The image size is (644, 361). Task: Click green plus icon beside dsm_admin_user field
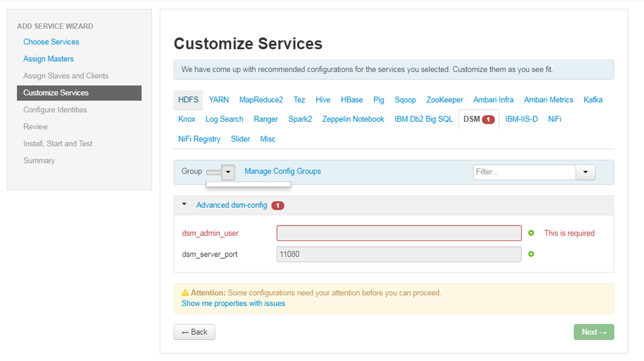click(531, 233)
